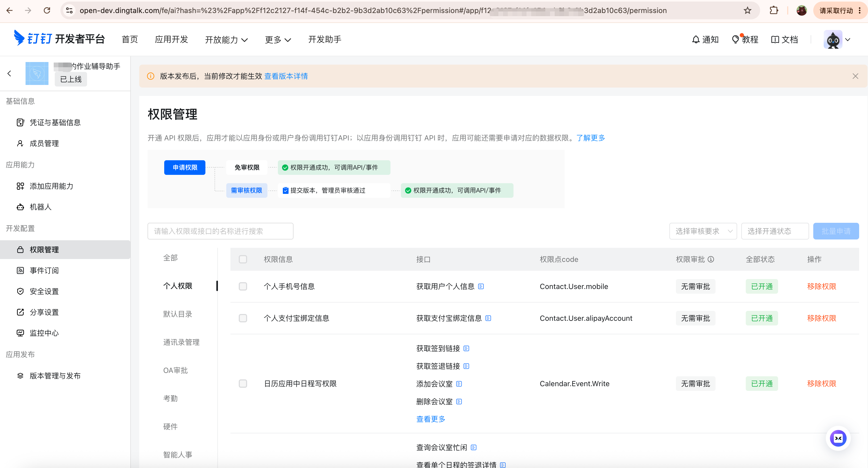Image resolution: width=868 pixels, height=468 pixels.
Task: Click 了解更多 link
Action: pyautogui.click(x=590, y=138)
